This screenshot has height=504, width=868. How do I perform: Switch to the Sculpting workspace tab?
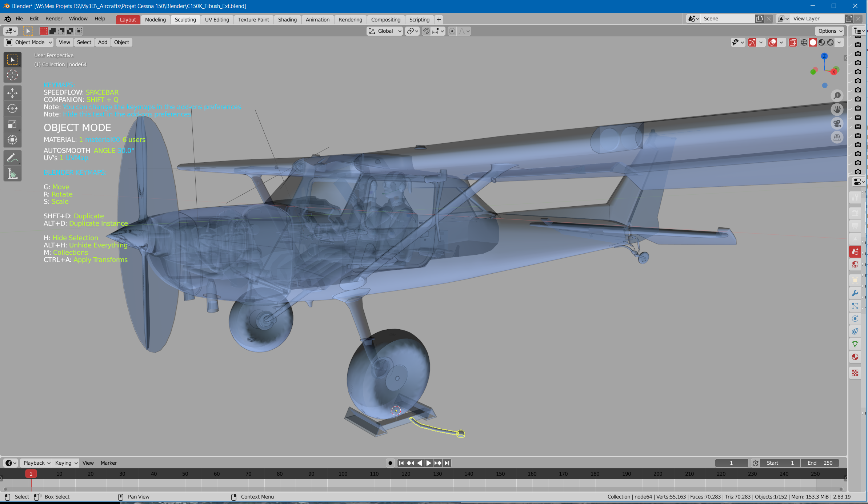pyautogui.click(x=185, y=20)
